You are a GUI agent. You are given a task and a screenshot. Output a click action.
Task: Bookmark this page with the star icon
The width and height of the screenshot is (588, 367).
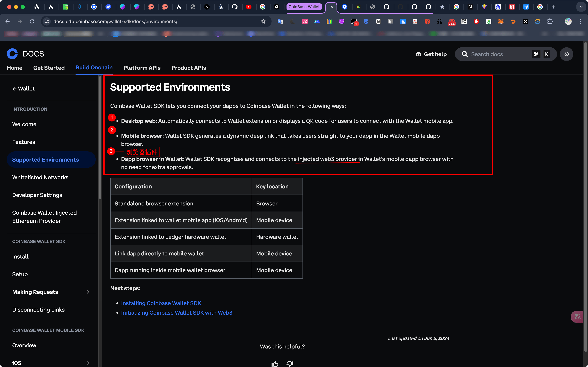coord(263,21)
